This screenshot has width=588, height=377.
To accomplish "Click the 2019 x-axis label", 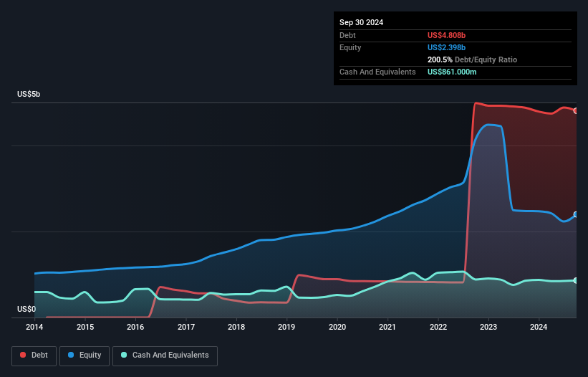I will [286, 327].
